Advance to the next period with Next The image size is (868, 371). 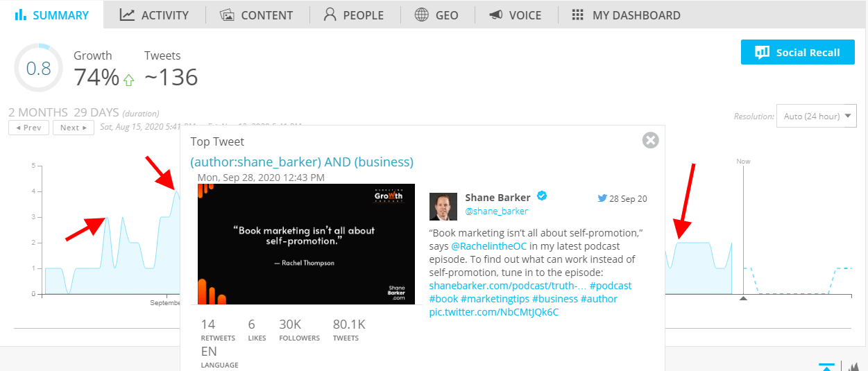74,128
